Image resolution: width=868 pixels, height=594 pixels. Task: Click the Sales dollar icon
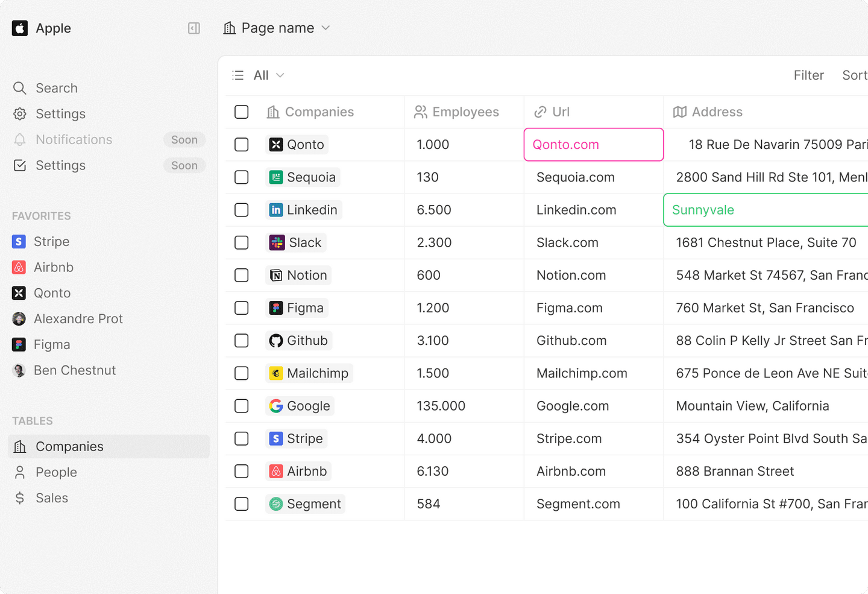(20, 498)
